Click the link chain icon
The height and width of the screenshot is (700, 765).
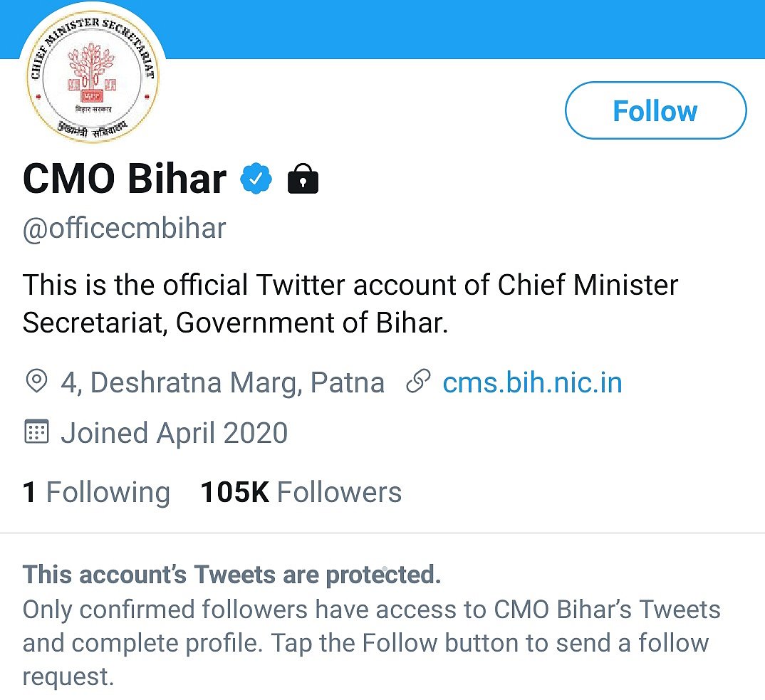coord(418,382)
